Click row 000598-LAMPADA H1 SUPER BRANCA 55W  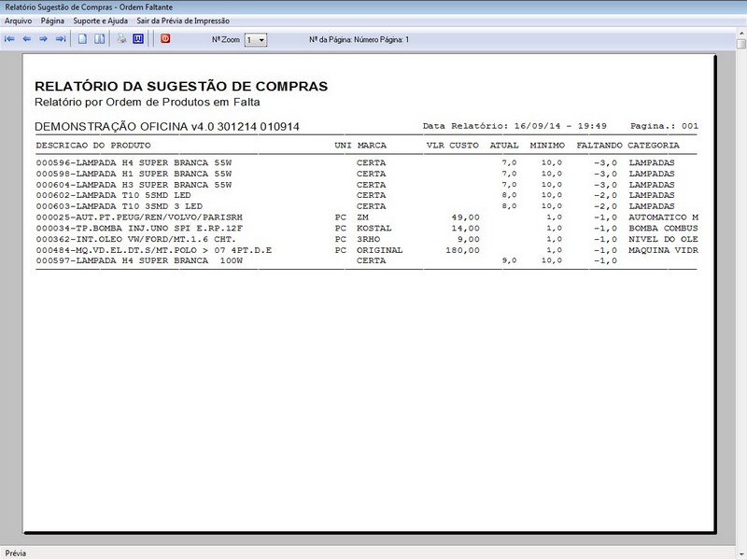[366, 174]
